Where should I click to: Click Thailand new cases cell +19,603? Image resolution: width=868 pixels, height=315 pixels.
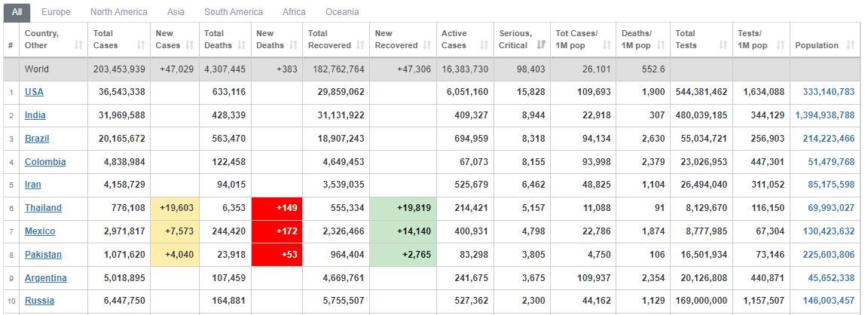click(174, 208)
